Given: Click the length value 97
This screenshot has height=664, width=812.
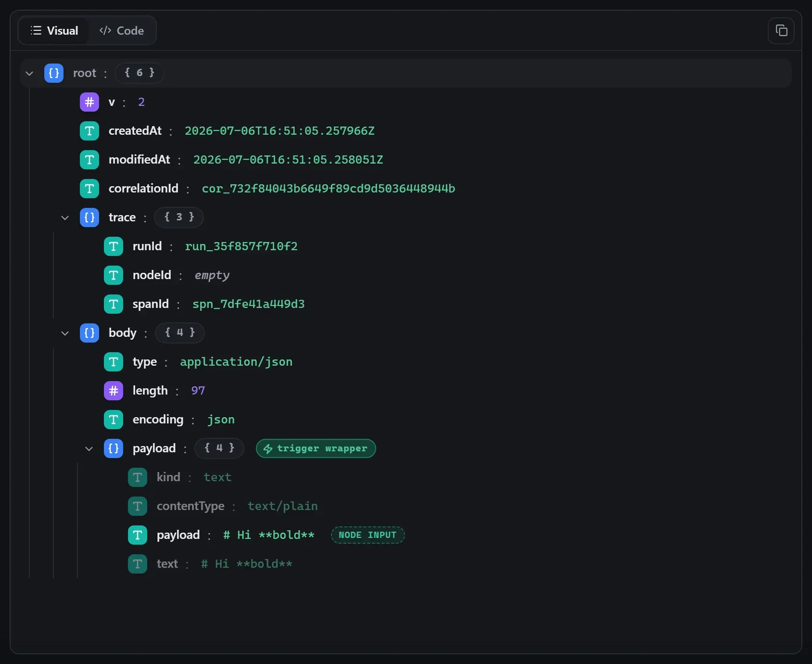Looking at the screenshot, I should tap(198, 391).
